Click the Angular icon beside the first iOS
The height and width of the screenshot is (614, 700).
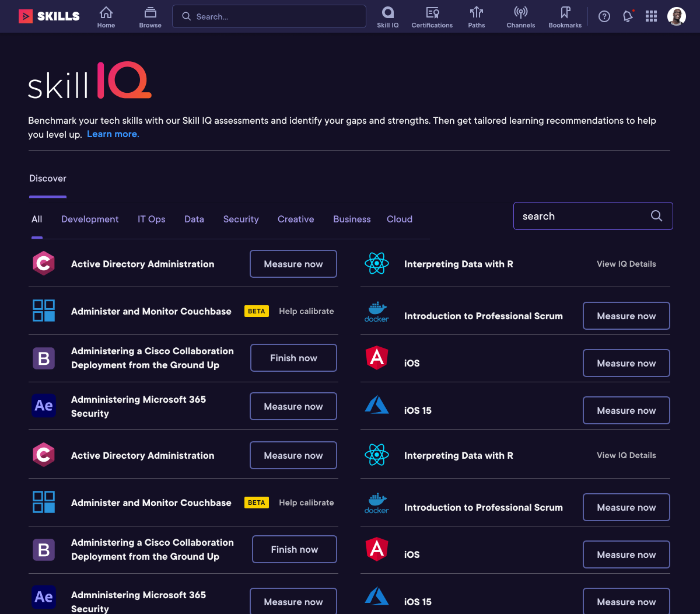(377, 358)
